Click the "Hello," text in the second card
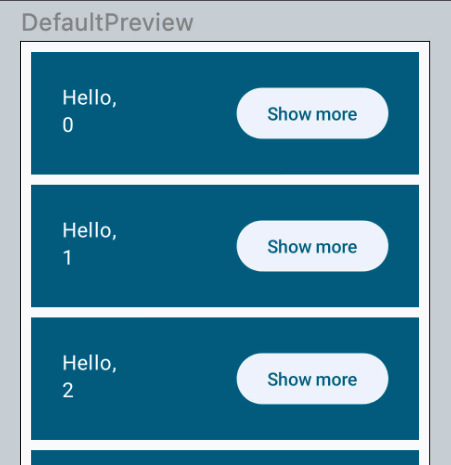451x465 pixels. point(90,230)
